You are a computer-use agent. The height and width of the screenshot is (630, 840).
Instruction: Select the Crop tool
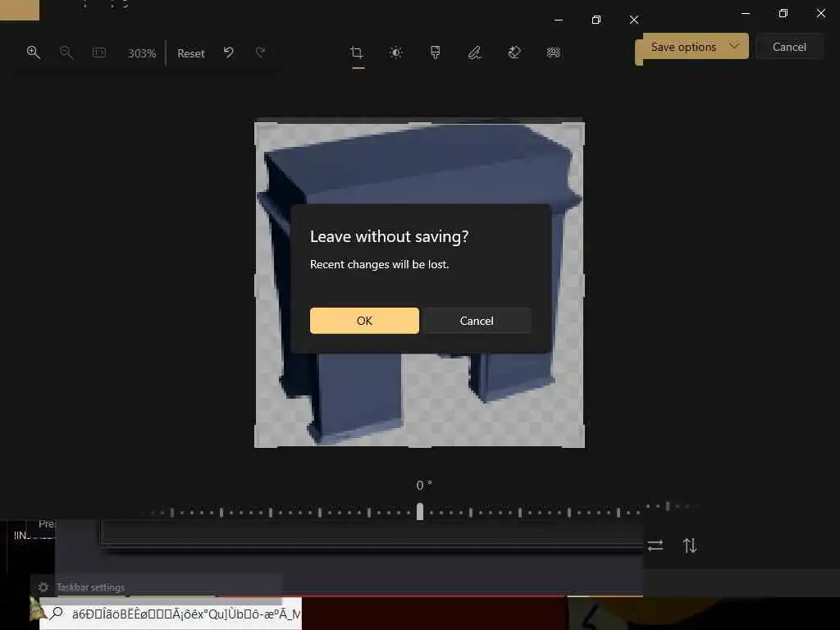tap(357, 52)
